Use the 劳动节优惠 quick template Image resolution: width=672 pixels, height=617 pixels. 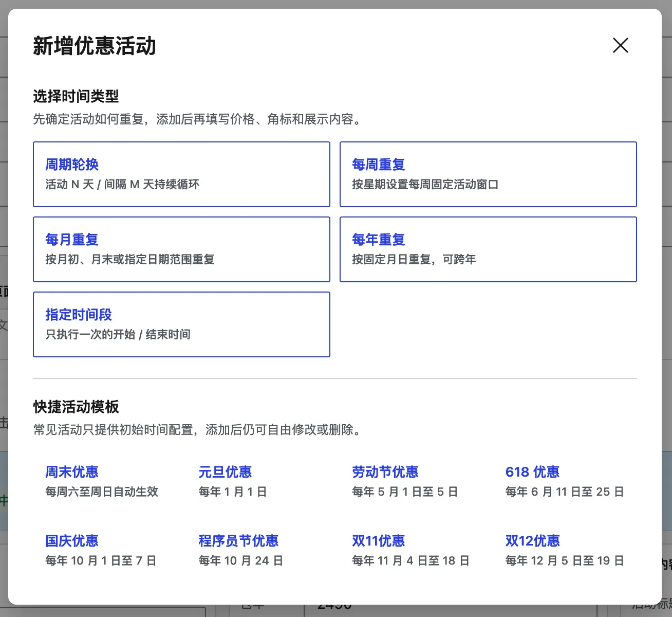coord(412,481)
